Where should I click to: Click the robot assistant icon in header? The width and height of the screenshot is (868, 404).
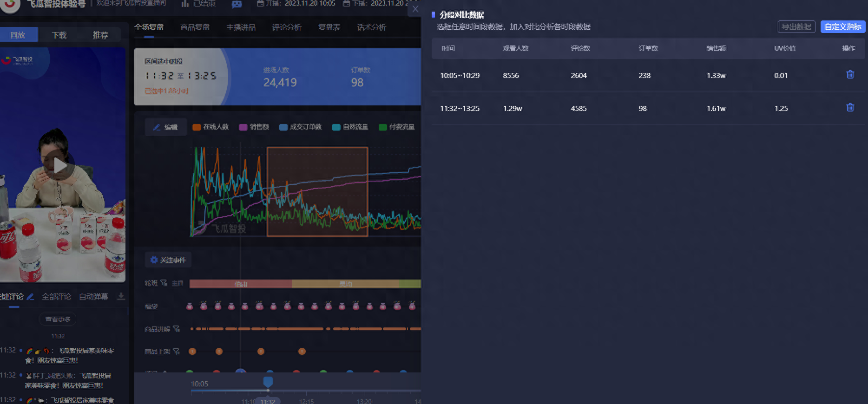pos(237,4)
